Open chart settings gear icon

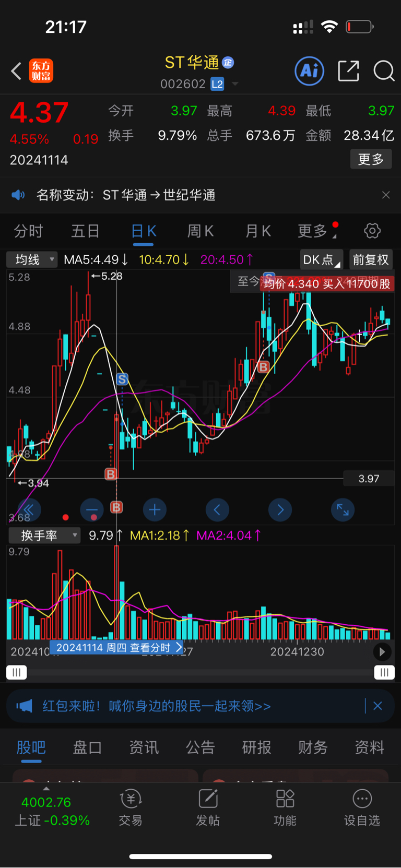(372, 231)
